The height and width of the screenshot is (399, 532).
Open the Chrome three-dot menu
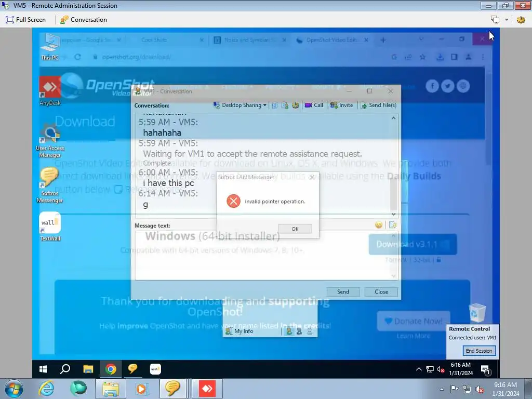[x=483, y=57]
